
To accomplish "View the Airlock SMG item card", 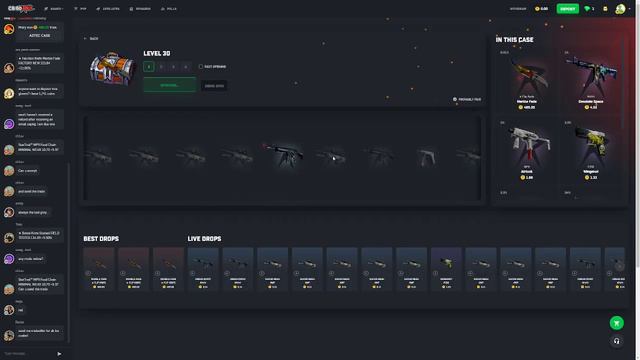I will [527, 151].
